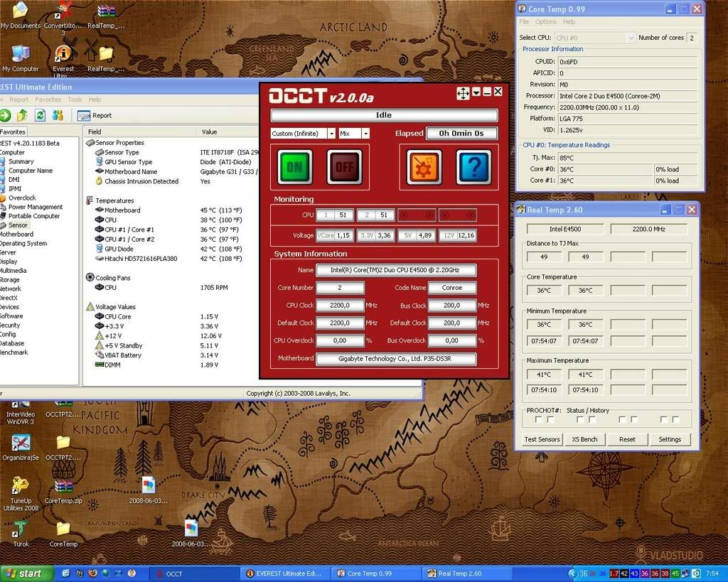Image resolution: width=728 pixels, height=582 pixels.
Task: Click the Report toolbar button in EVEREST
Action: 95,116
